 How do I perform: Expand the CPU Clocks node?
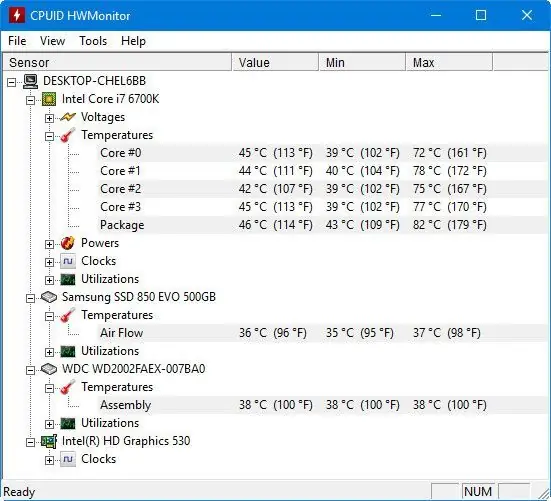click(50, 262)
